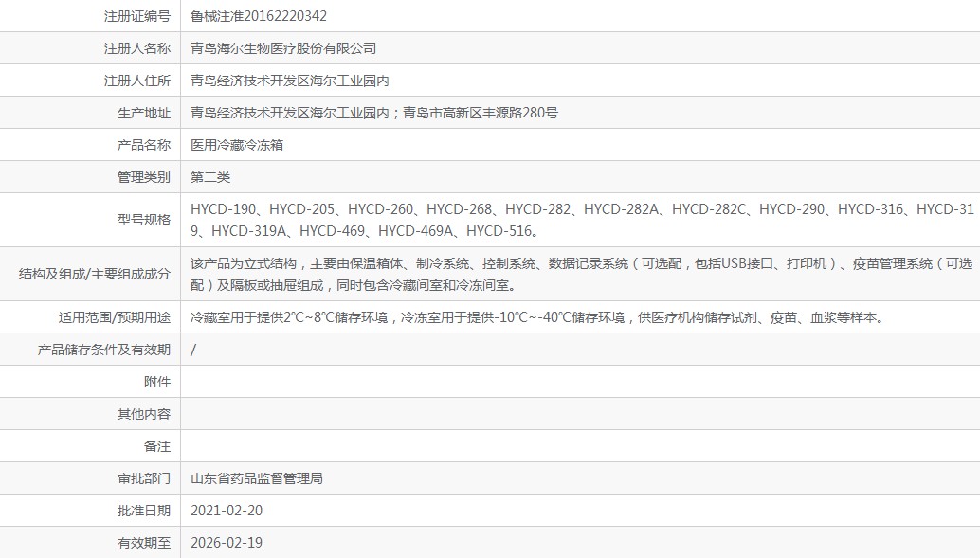Viewport: 980px width, 558px height.
Task: Select the slash value in storage conditions row
Action: [x=193, y=350]
